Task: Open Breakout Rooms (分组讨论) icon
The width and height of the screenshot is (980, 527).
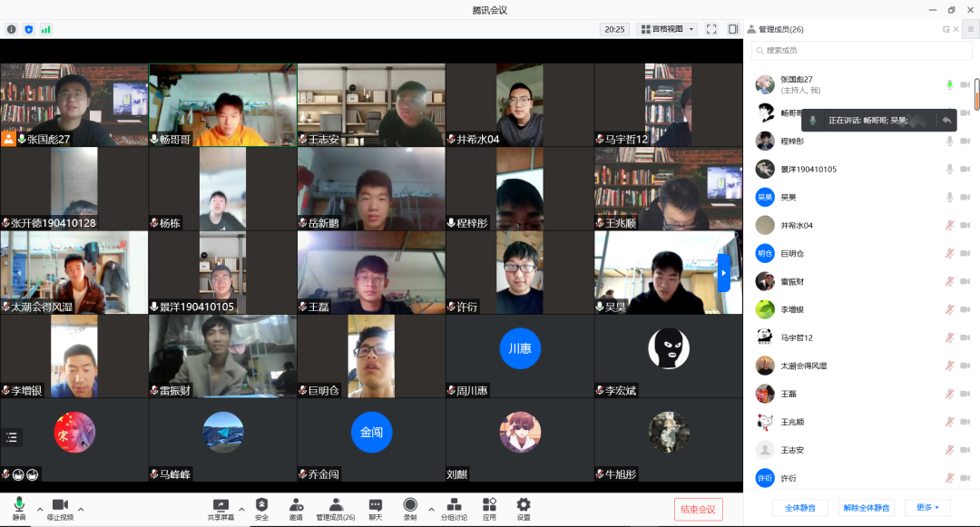Action: [x=454, y=505]
